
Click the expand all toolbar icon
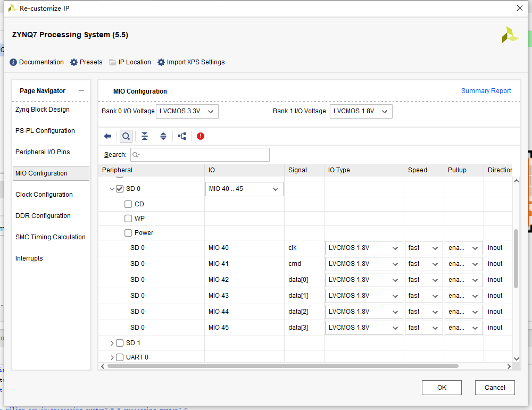pyautogui.click(x=163, y=136)
